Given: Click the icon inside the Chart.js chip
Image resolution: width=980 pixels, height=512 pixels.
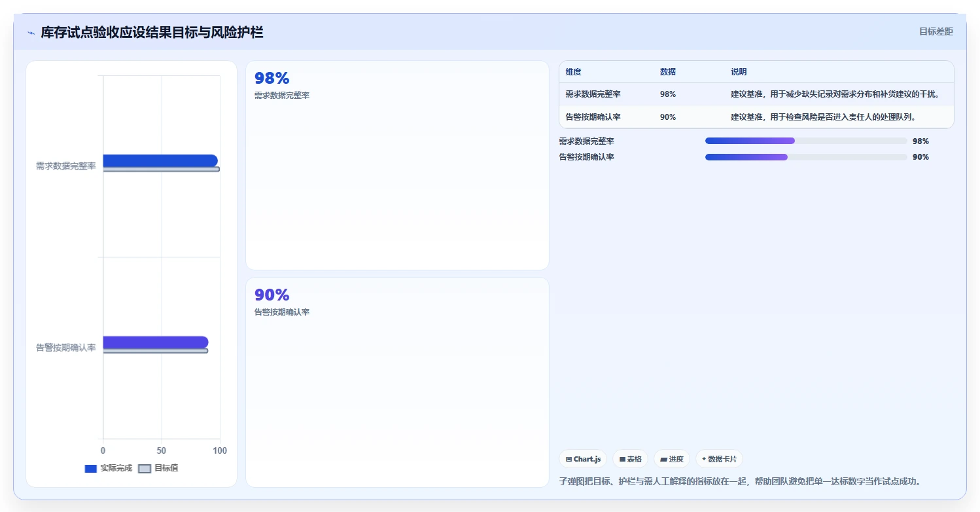Looking at the screenshot, I should tap(569, 460).
